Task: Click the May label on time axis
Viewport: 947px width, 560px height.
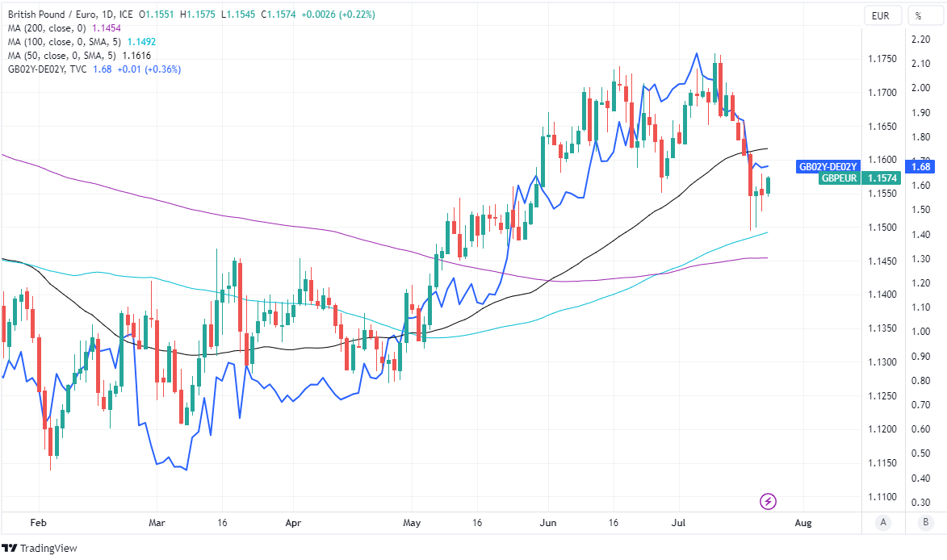Action: [x=412, y=523]
